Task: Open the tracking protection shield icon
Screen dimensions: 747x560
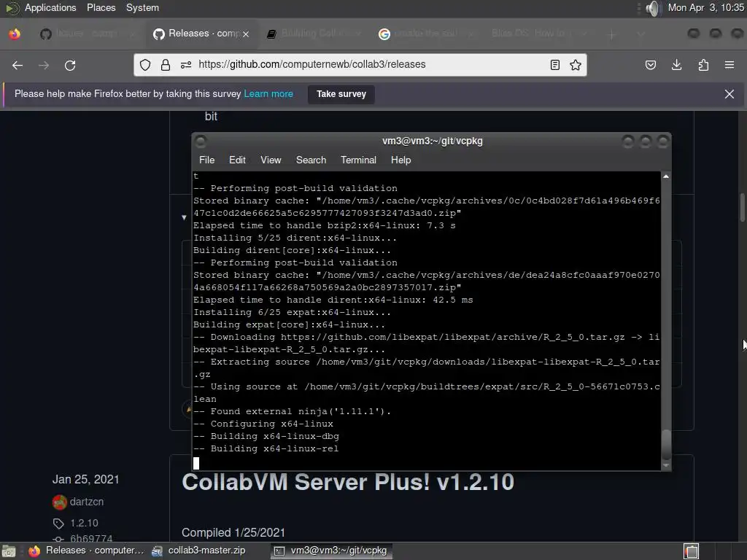Action: tap(145, 65)
